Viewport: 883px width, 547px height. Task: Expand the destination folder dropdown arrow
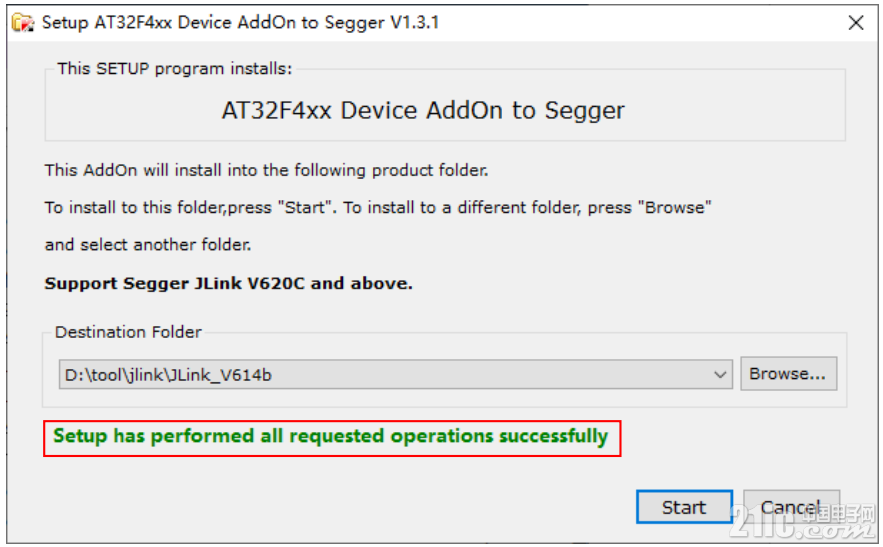click(719, 375)
